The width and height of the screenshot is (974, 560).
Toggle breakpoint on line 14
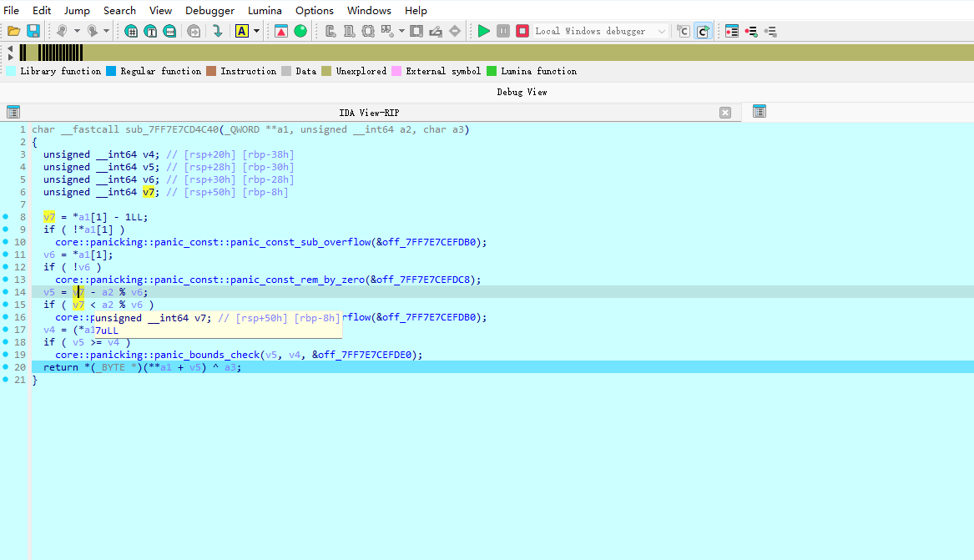click(x=6, y=292)
